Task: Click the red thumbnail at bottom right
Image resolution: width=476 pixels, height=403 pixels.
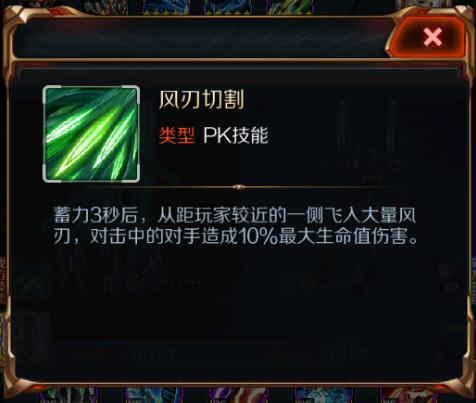Action: [x=408, y=396]
